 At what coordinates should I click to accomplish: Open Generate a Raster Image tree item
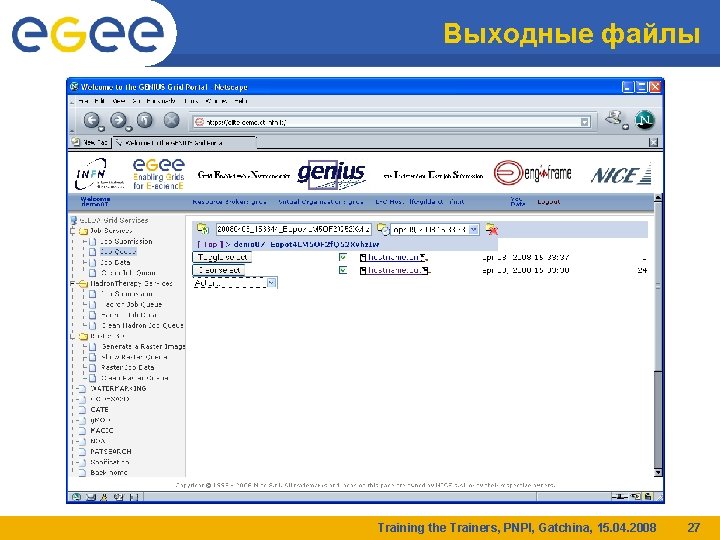144,347
